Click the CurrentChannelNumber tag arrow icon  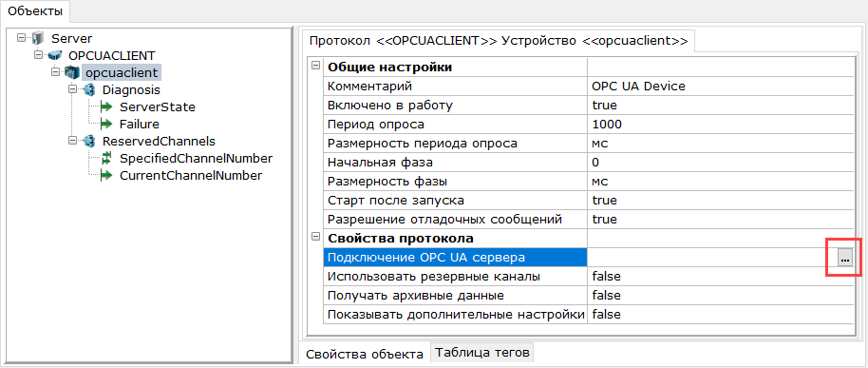[x=106, y=176]
